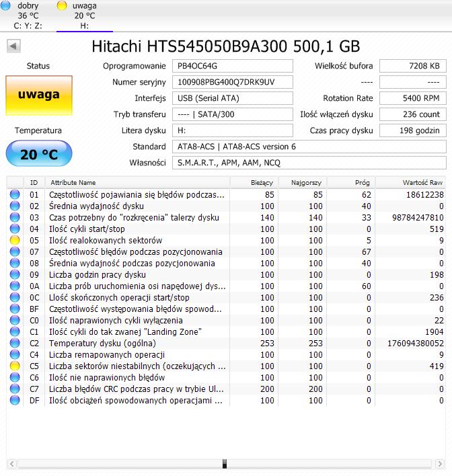
Task: Click the blue status icon for attribute 01
Action: click(15, 194)
